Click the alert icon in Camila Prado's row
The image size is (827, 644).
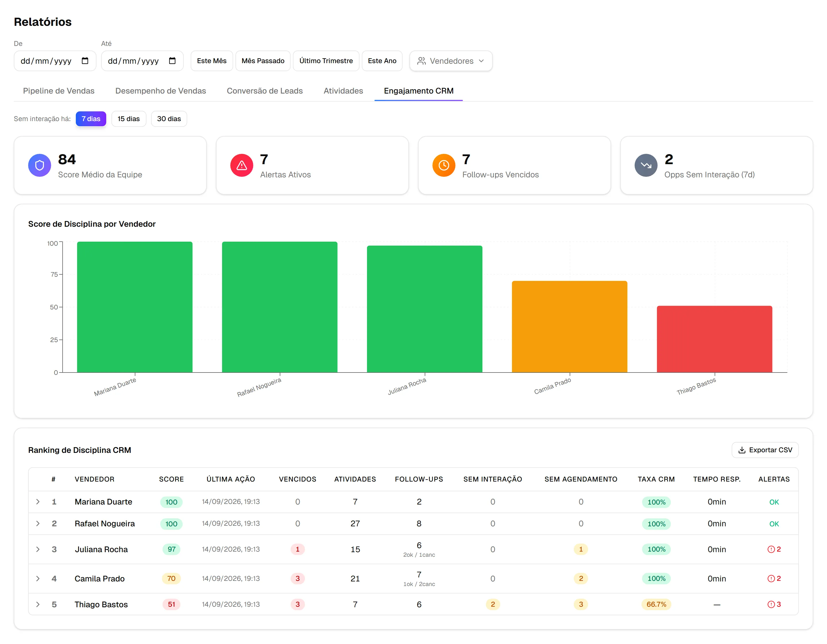point(771,579)
